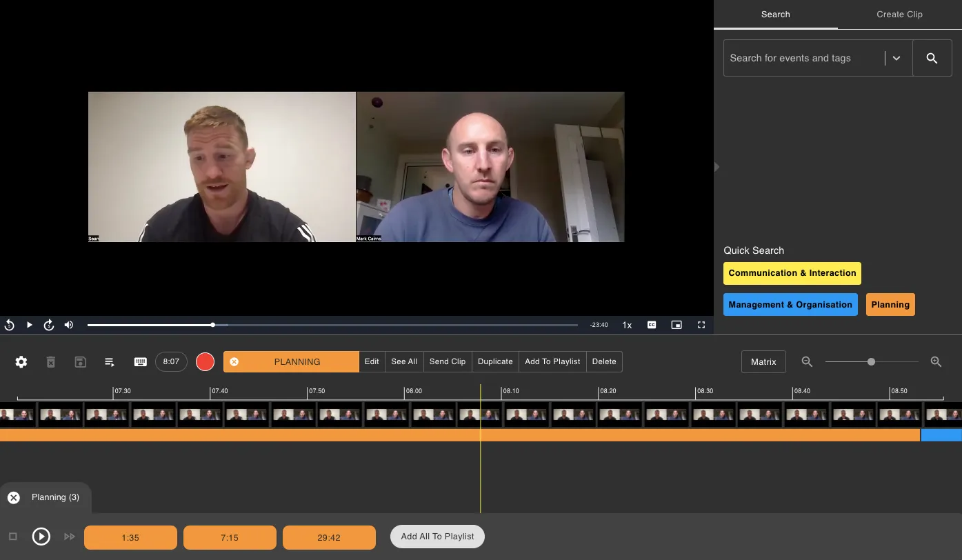Change playback speed from 1x

tap(627, 325)
